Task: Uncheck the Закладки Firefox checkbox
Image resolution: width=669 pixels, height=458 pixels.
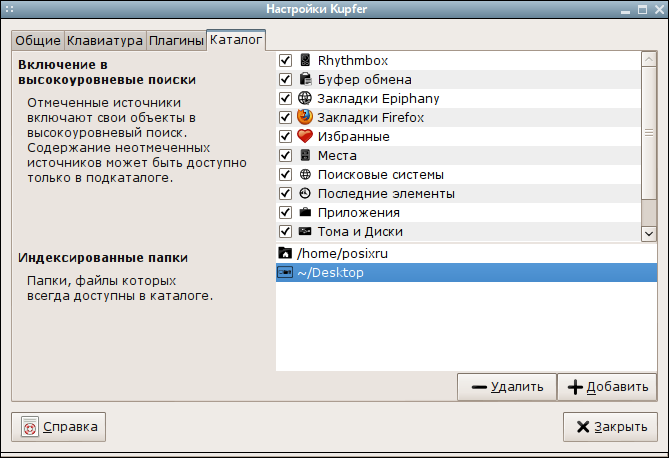Action: pos(285,117)
